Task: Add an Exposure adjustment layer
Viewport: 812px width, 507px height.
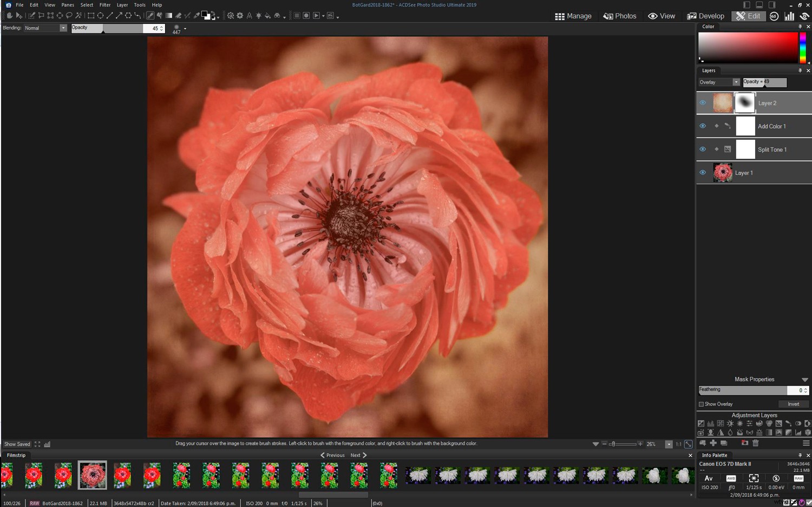Action: 702,424
